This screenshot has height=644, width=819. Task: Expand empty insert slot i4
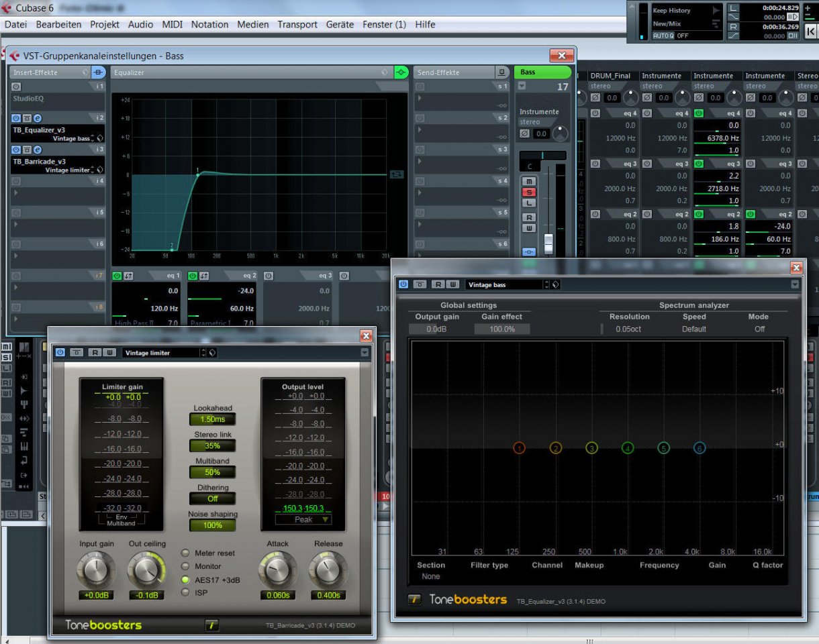[16, 193]
